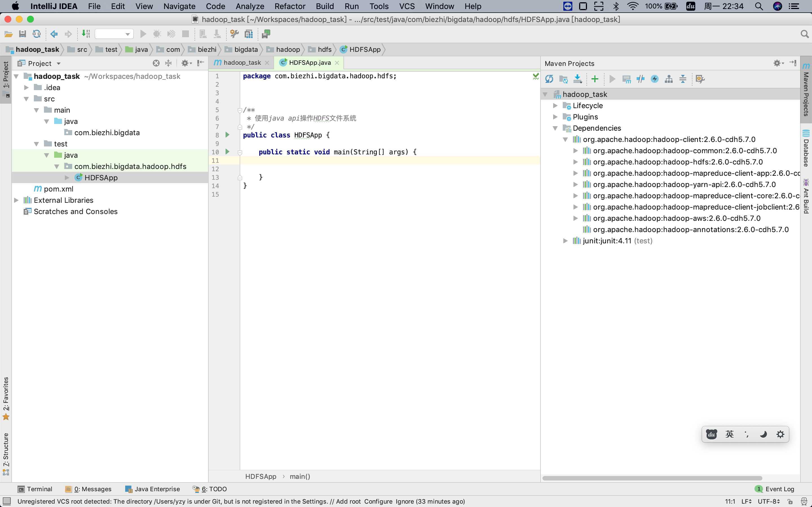Open the Refactor menu
This screenshot has height=507, width=812.
tap(290, 6)
